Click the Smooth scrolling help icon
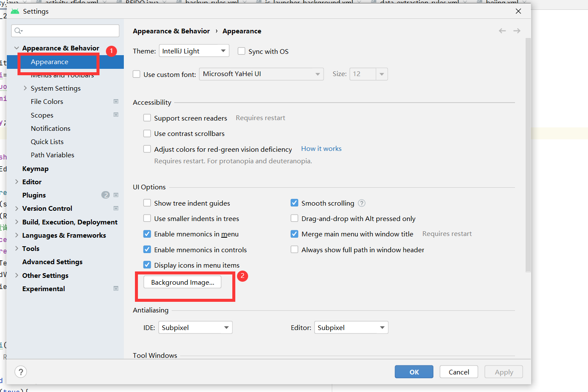 coord(361,203)
